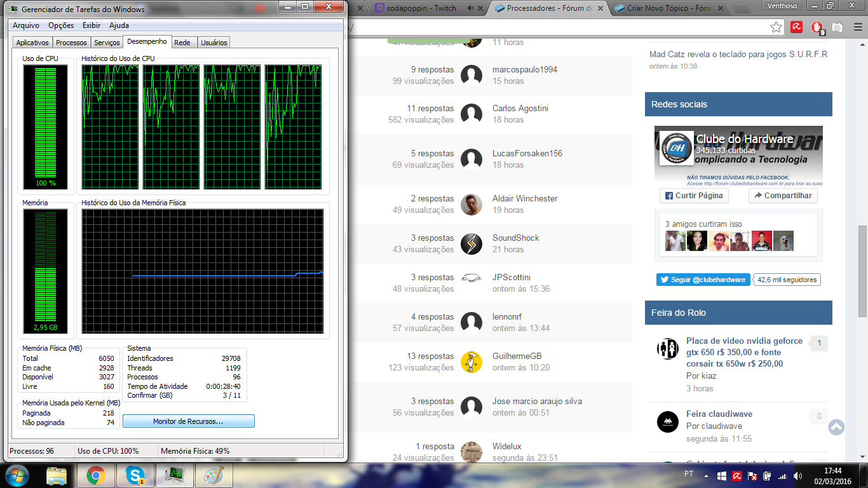Open Widelux's profile link

tap(507, 446)
